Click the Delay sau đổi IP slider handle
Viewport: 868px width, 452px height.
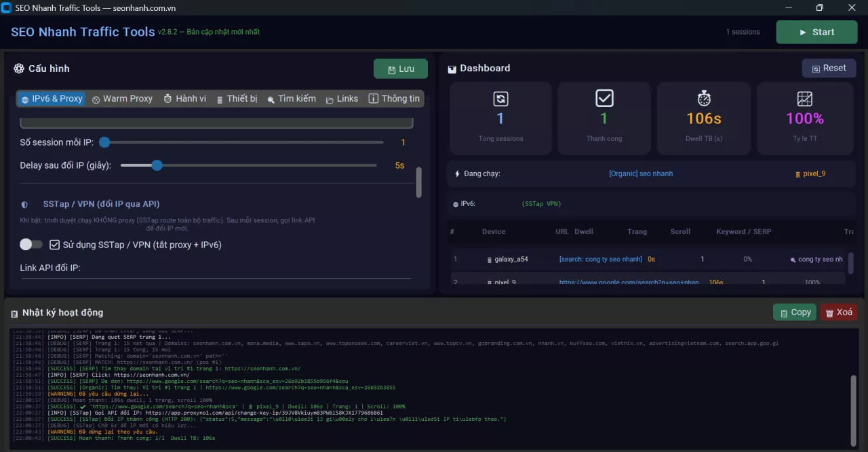point(157,165)
